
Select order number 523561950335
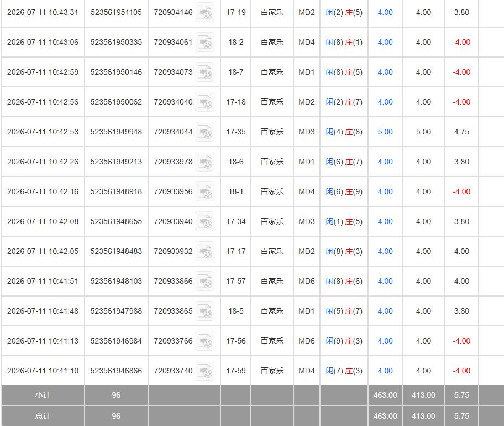[x=116, y=43]
